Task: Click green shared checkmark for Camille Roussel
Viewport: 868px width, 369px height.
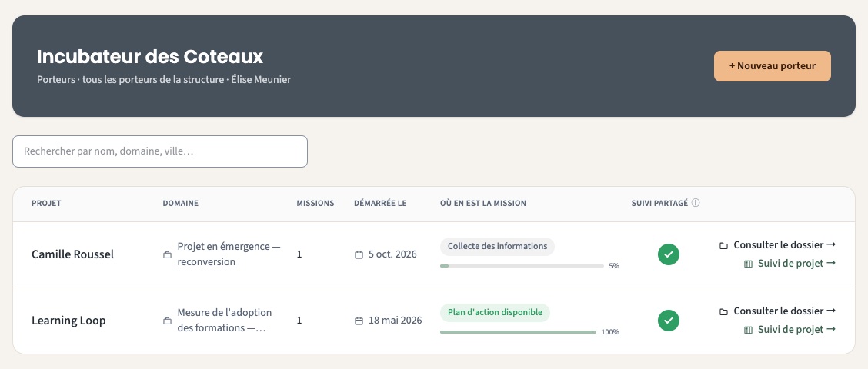Action: click(669, 254)
